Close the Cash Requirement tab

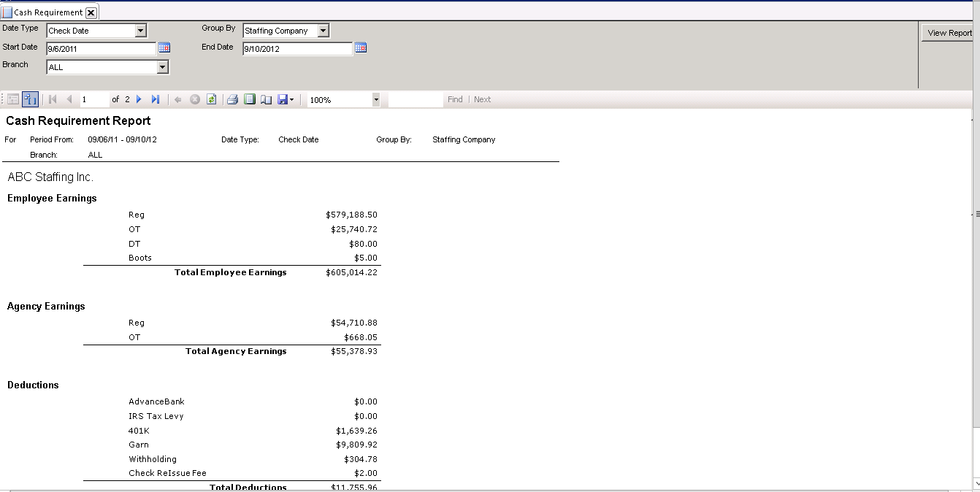[x=91, y=12]
